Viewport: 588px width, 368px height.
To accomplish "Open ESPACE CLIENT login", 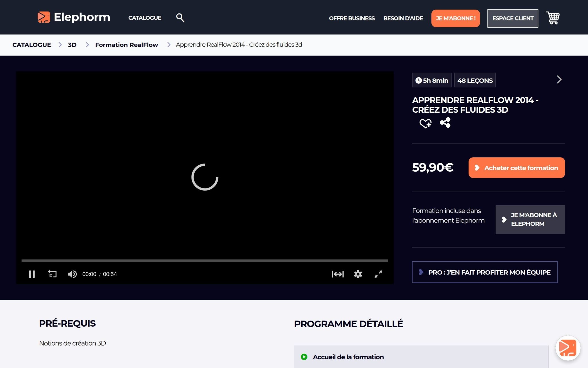I will tap(513, 18).
